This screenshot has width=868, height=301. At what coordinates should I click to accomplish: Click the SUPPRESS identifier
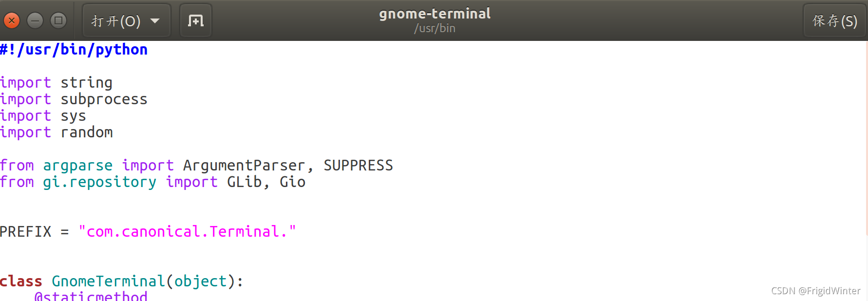tap(358, 166)
